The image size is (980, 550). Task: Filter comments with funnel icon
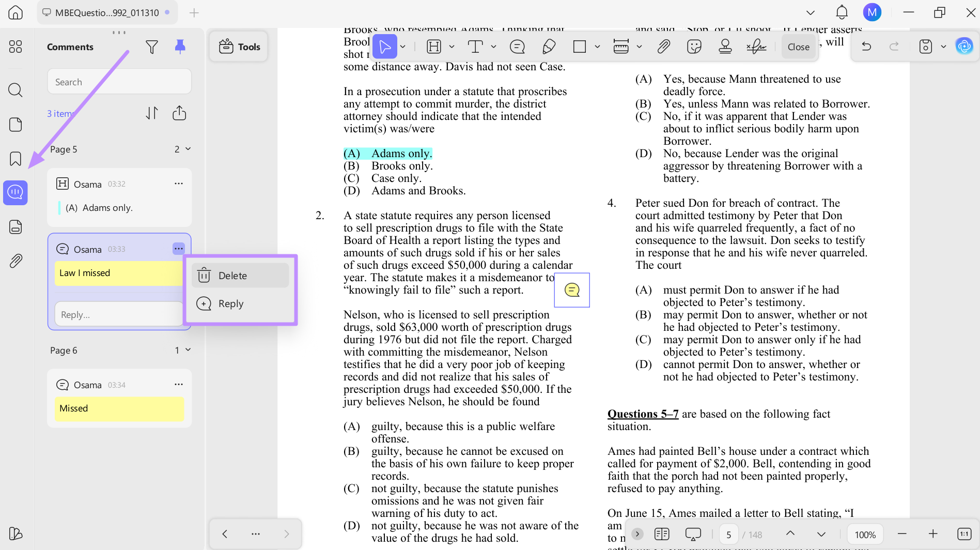pyautogui.click(x=151, y=47)
